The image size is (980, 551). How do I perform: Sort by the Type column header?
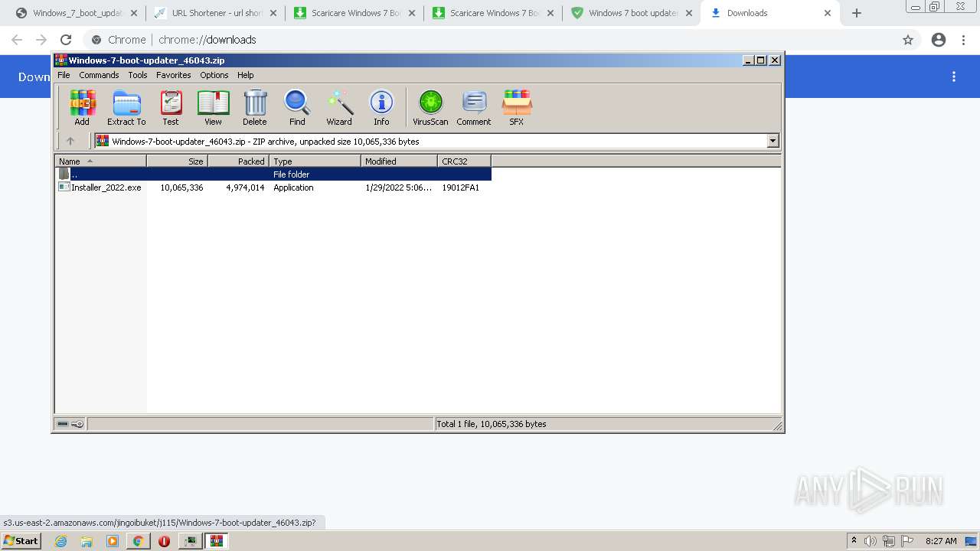[315, 161]
